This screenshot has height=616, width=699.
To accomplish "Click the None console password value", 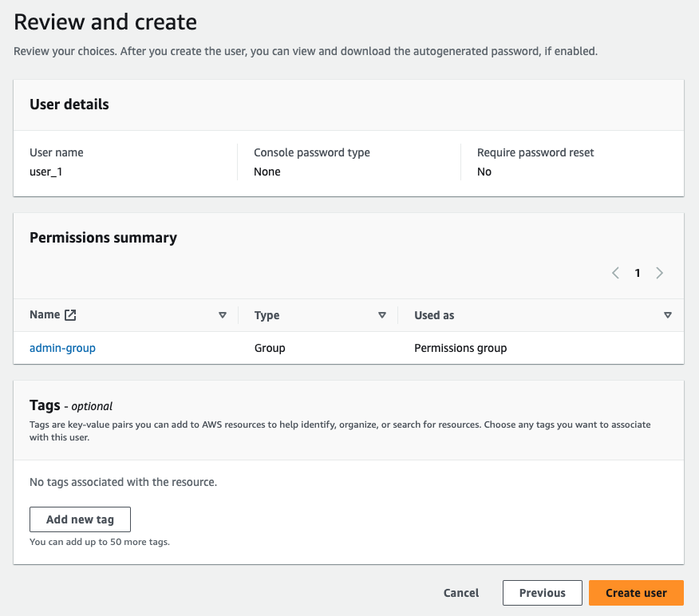I will tap(267, 172).
